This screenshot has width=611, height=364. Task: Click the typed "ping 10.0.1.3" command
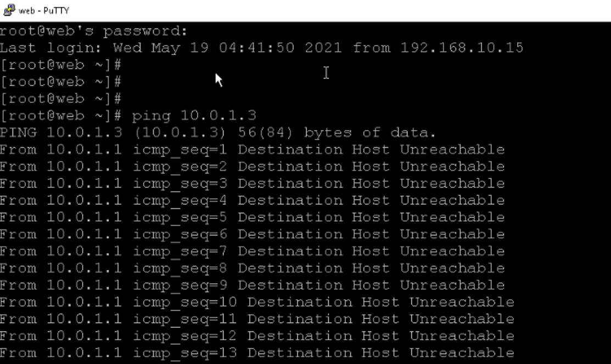[194, 115]
